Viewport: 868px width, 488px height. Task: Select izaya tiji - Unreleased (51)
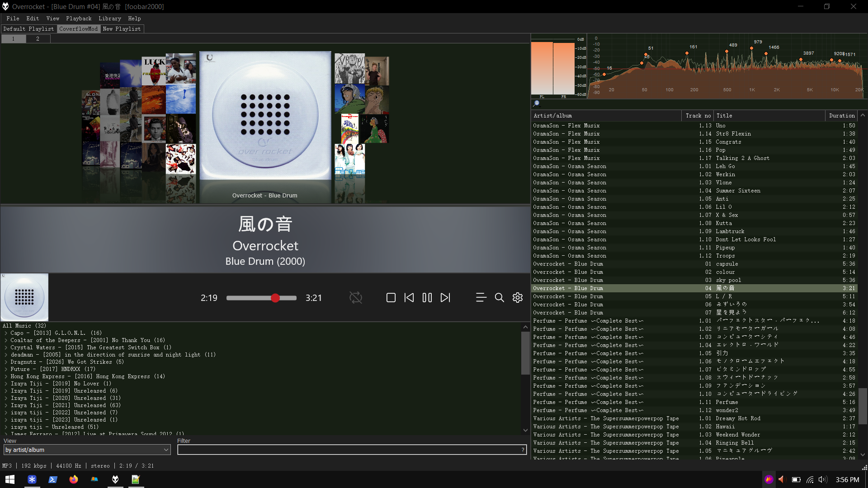pos(54,427)
